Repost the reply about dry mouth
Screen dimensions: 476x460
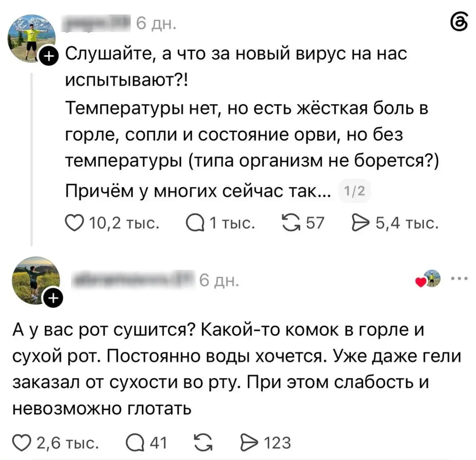coord(203,442)
